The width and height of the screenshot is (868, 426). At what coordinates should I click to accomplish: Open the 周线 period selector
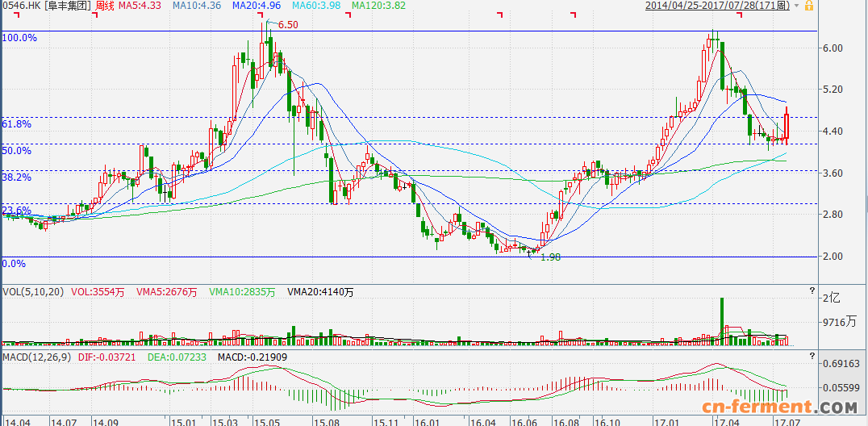[104, 6]
